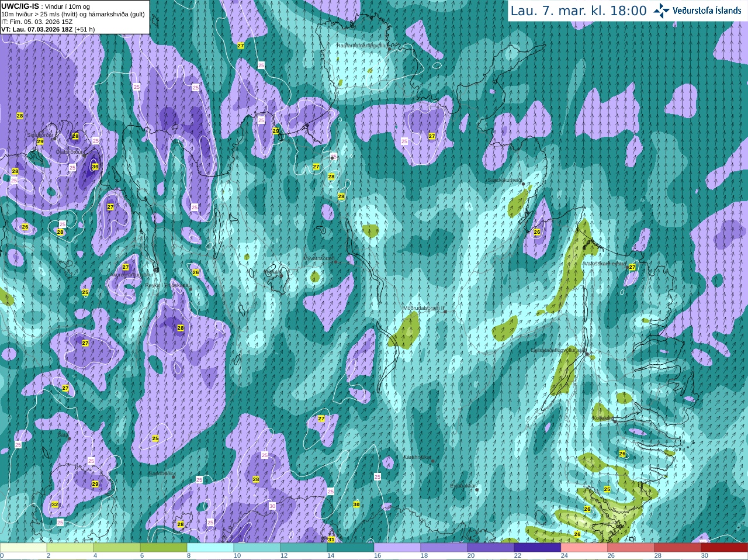Click the yellow 26 gust marker below Sandvíkurheiði
Image resolution: width=748 pixels, height=560 pixels.
(x=537, y=232)
